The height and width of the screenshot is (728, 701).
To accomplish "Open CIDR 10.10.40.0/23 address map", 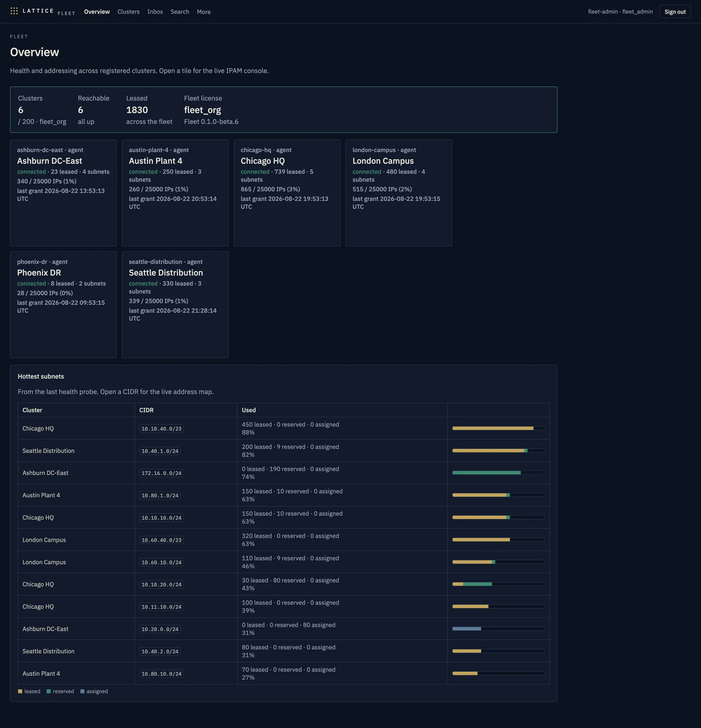I will tap(161, 429).
